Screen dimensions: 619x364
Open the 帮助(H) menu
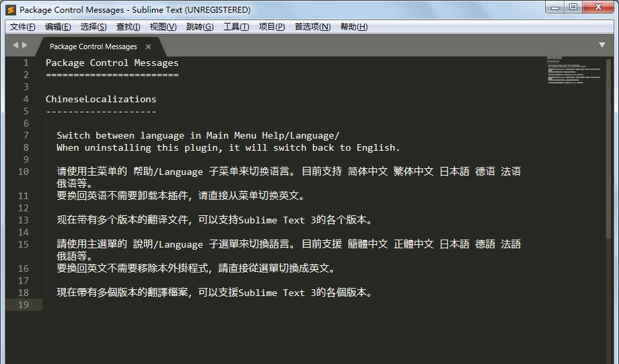[x=354, y=27]
